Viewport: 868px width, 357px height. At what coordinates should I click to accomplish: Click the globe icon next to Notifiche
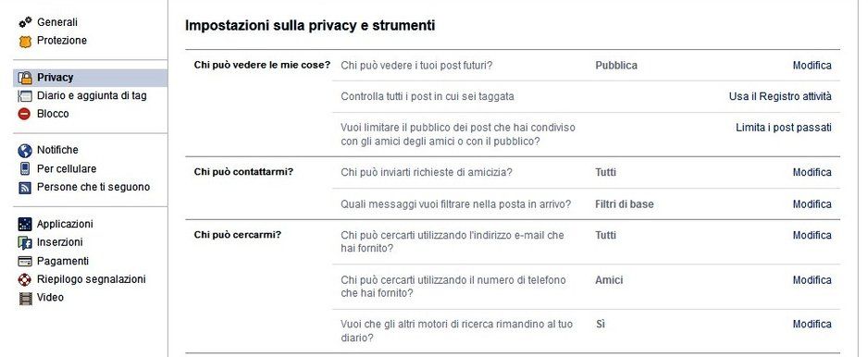pyautogui.click(x=25, y=151)
